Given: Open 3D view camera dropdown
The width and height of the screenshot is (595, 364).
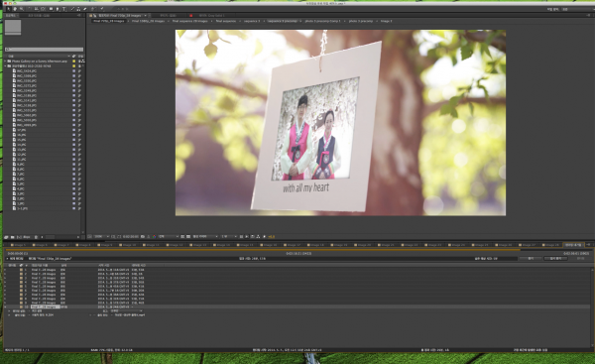Looking at the screenshot, I should click(x=205, y=236).
